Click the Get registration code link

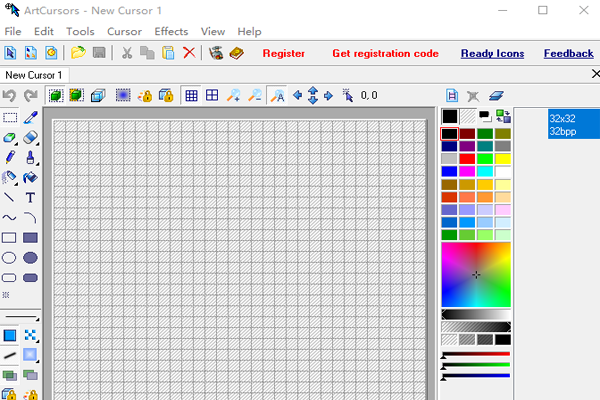click(385, 54)
